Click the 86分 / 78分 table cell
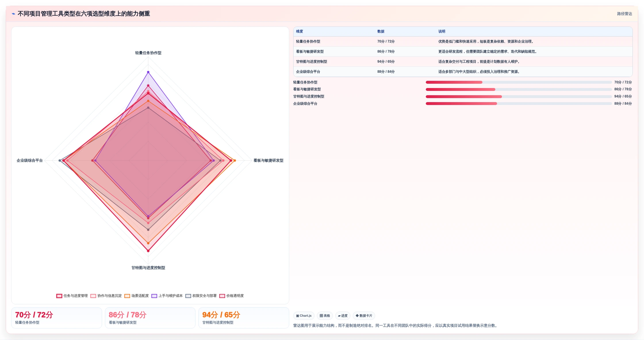This screenshot has width=644, height=340. 386,51
